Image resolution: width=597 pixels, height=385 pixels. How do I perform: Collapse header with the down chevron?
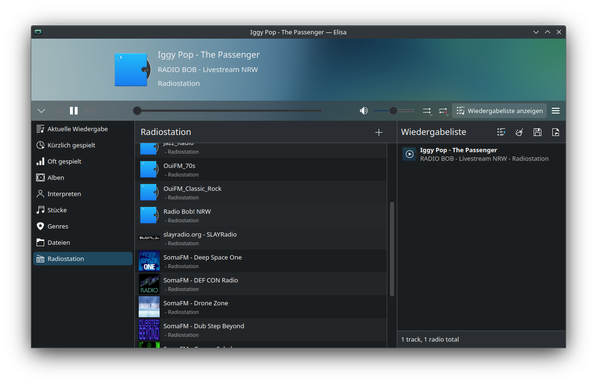[x=42, y=111]
